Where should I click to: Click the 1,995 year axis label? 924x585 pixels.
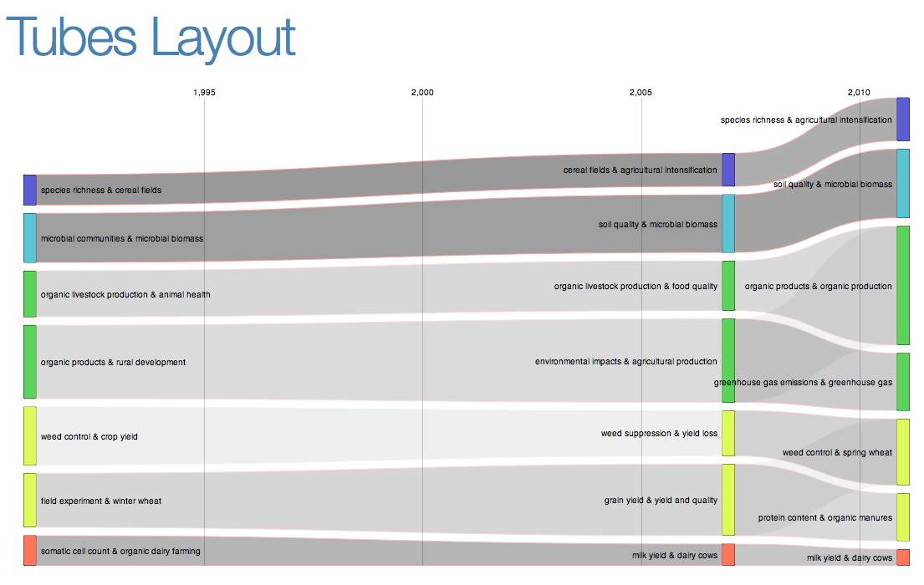(204, 92)
